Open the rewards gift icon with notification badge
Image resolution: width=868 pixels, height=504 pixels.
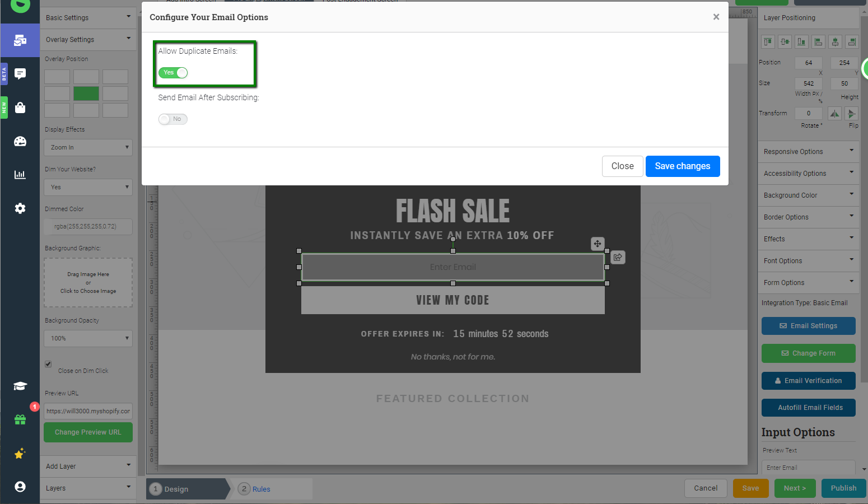click(x=20, y=419)
